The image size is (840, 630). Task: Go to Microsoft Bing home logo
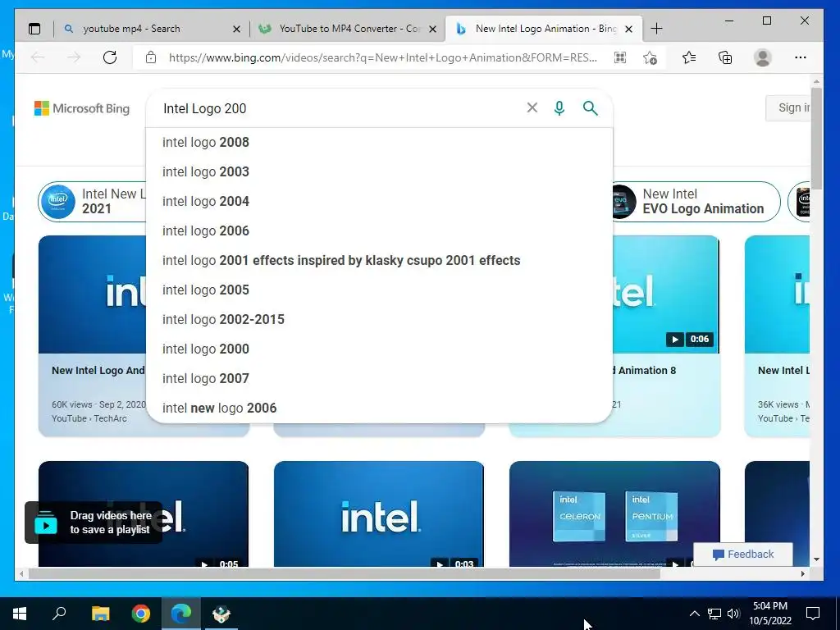82,108
